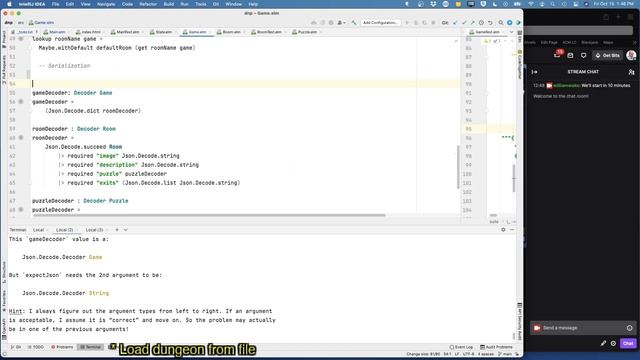Add a new terminal session with plus icon
Image resolution: width=640 pixels, height=360 pixels.
[x=117, y=230]
